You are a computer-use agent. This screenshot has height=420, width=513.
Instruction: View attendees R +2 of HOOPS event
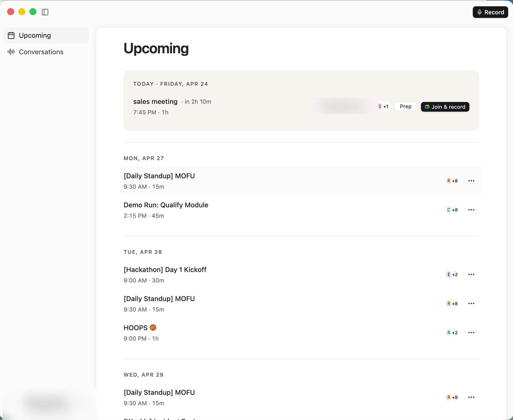(452, 333)
